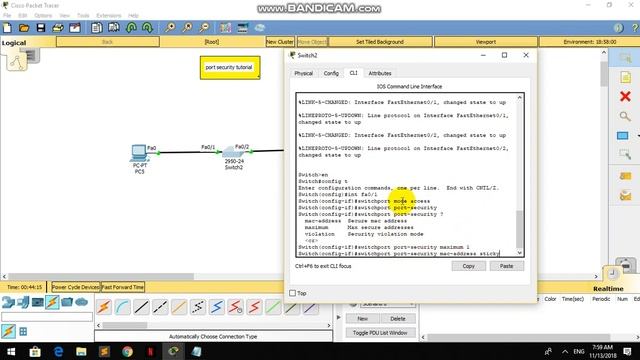640x360 pixels.
Task: Choose the Copper Straight-Through cable
Action: (x=141, y=307)
